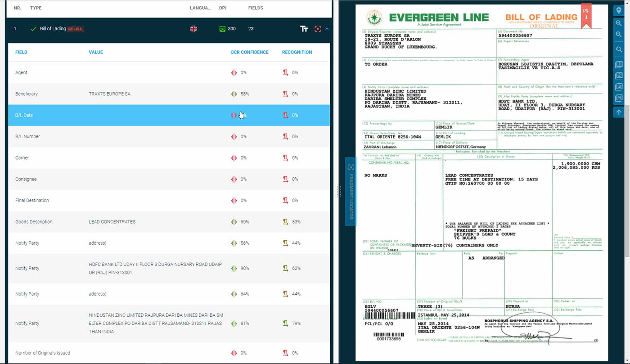
Task: Open the Fragment Locator side panel
Action: pyautogui.click(x=351, y=191)
